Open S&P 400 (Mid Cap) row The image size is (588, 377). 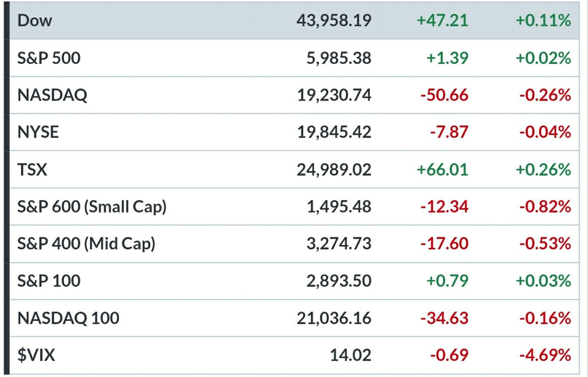(294, 244)
